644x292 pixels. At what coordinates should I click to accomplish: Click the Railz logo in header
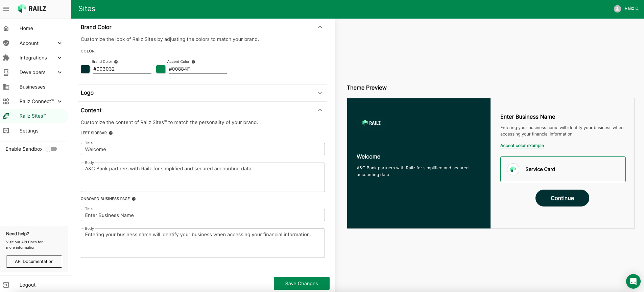tap(32, 9)
